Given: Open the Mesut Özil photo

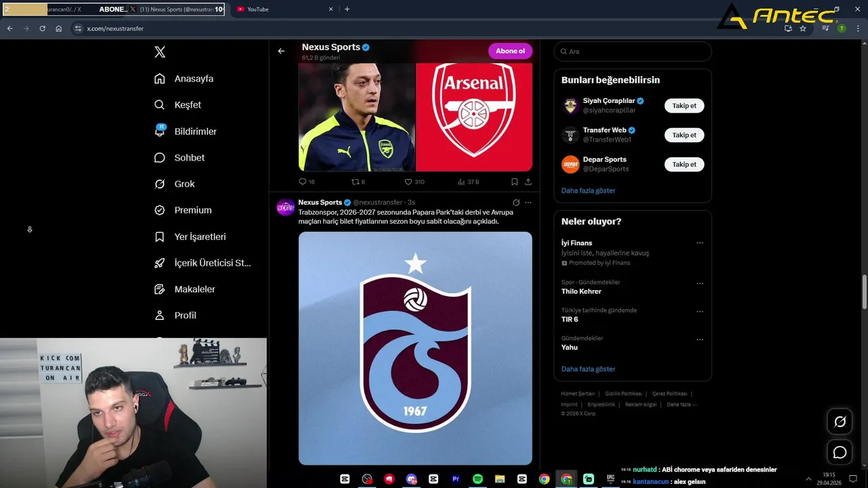Looking at the screenshot, I should 357,117.
